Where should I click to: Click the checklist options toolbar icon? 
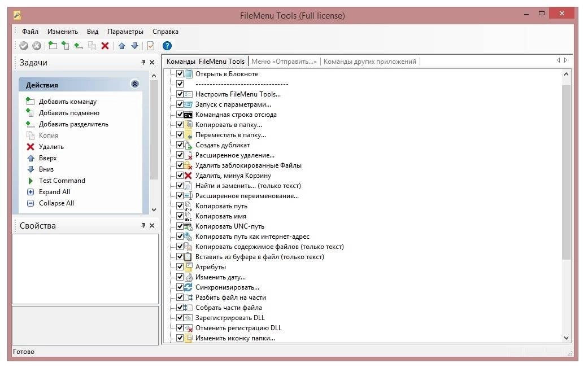(151, 46)
